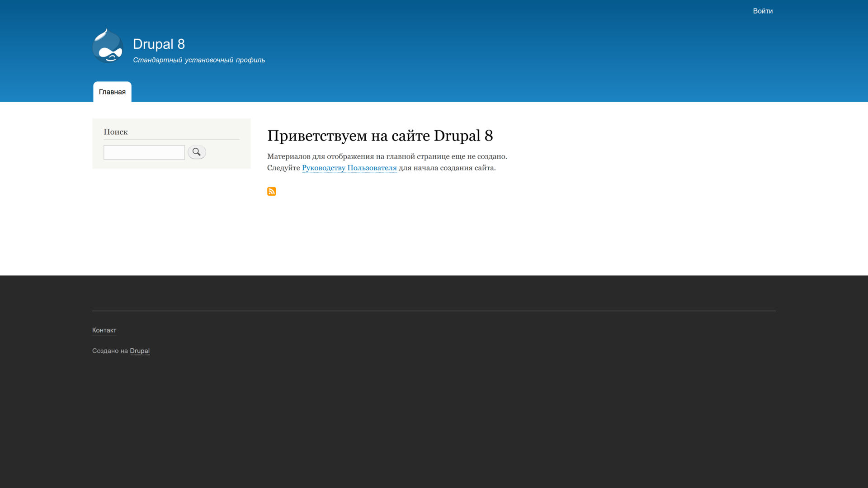Viewport: 868px width, 488px height.
Task: Open the Войти login link
Action: [x=763, y=11]
